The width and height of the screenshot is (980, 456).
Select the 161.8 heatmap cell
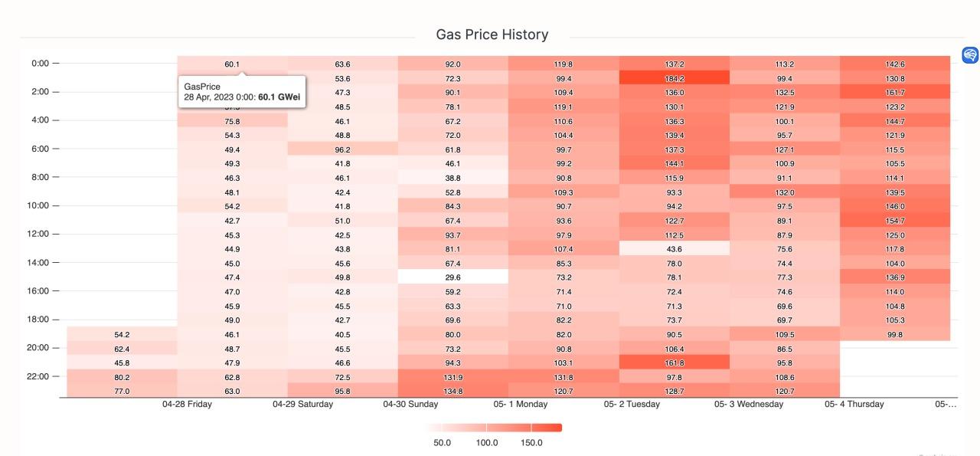coord(674,363)
